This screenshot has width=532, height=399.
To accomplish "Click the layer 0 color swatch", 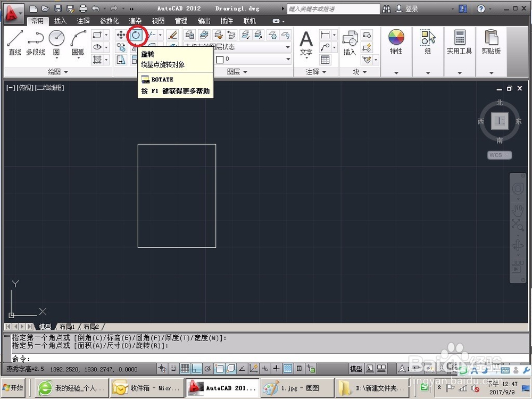I will [x=220, y=60].
